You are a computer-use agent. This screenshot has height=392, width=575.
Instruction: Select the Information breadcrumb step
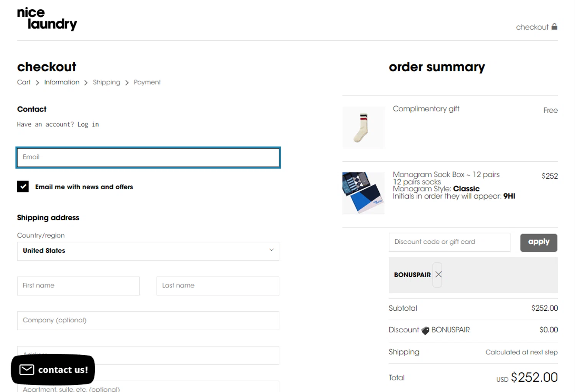pyautogui.click(x=62, y=82)
